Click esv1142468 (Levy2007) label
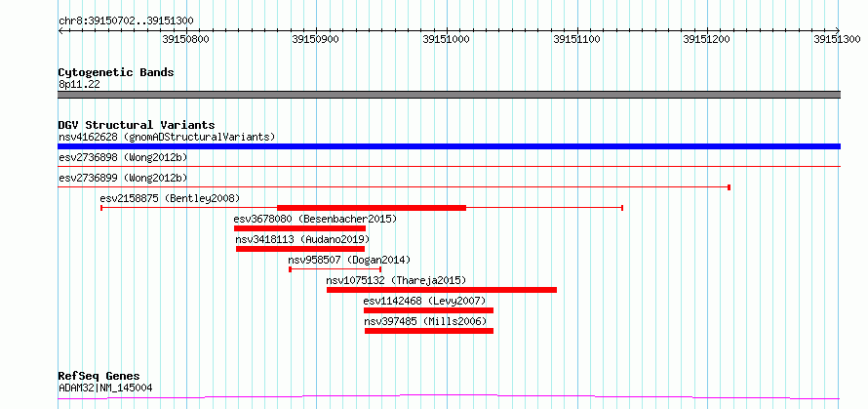 pos(424,301)
